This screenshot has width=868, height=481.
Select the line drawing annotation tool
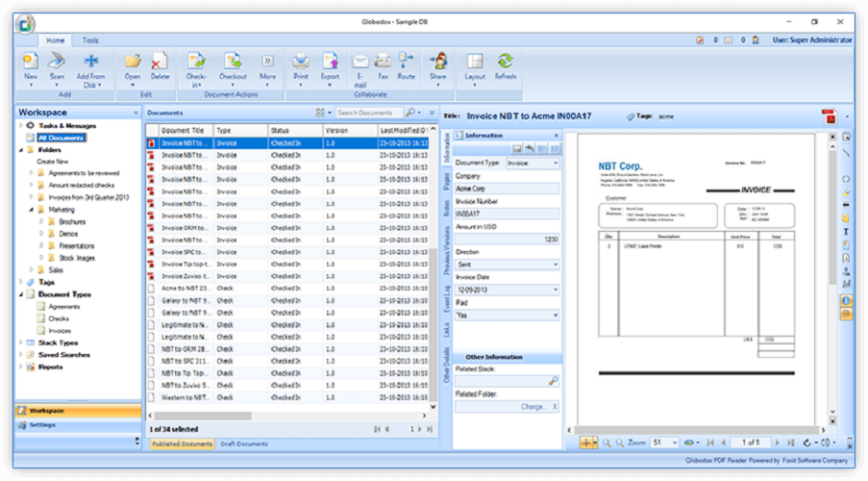(846, 152)
